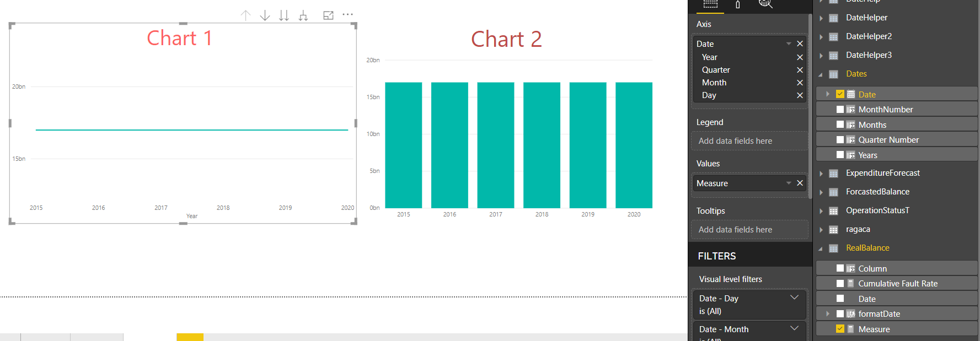Uncheck the Measure field in RealBalance
This screenshot has width=980, height=341.
tap(840, 329)
